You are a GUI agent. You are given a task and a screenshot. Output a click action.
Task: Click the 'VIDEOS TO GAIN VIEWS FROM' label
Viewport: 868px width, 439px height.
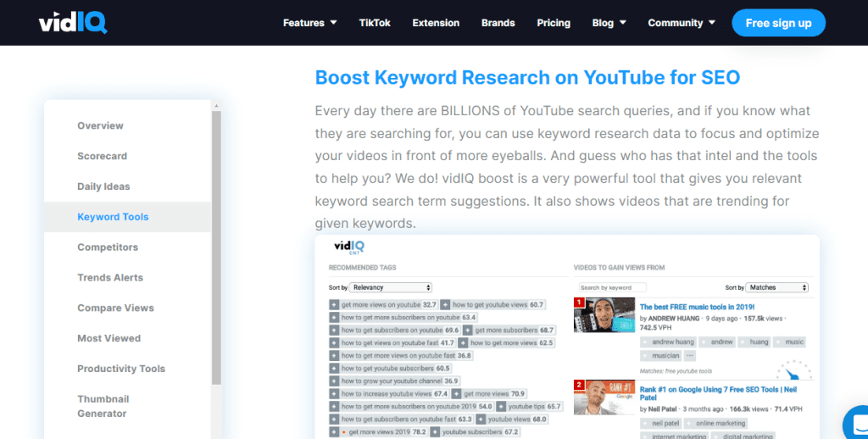tap(620, 268)
